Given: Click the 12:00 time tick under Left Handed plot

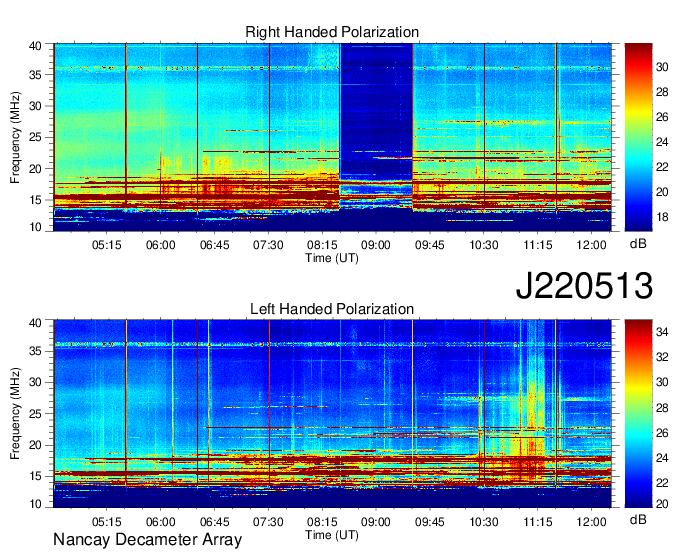Looking at the screenshot, I should 592,522.
